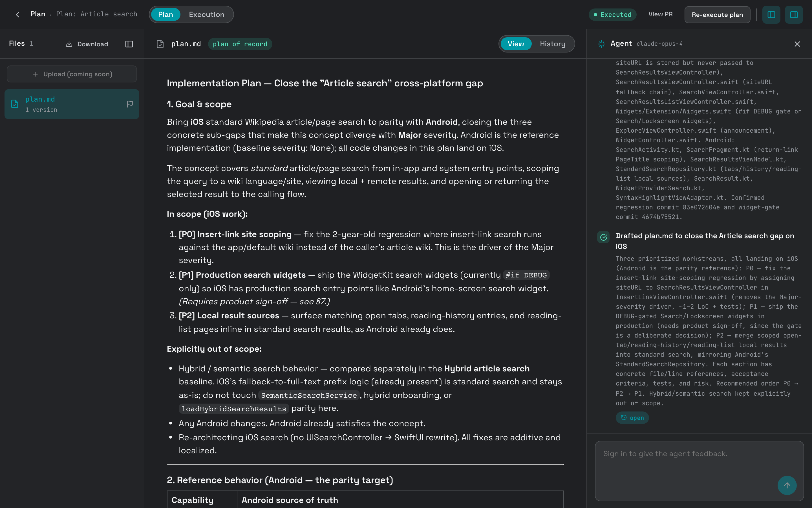Open View PR link

click(660, 14)
